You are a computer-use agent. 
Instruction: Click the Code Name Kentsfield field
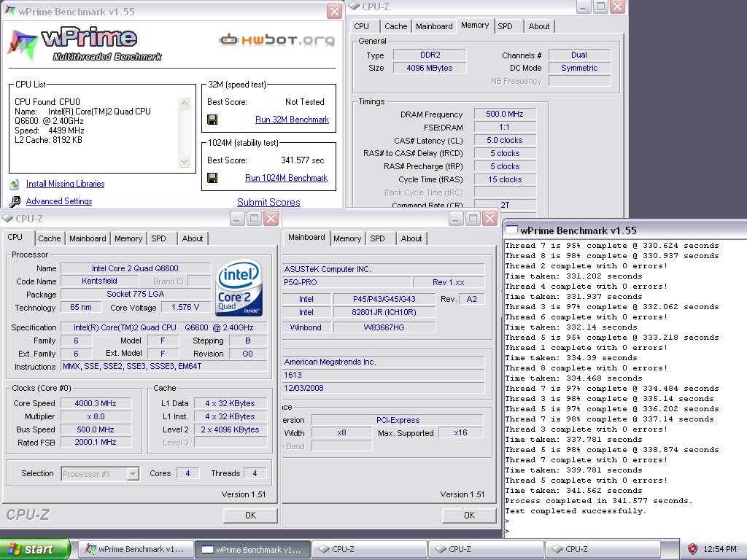(x=99, y=281)
